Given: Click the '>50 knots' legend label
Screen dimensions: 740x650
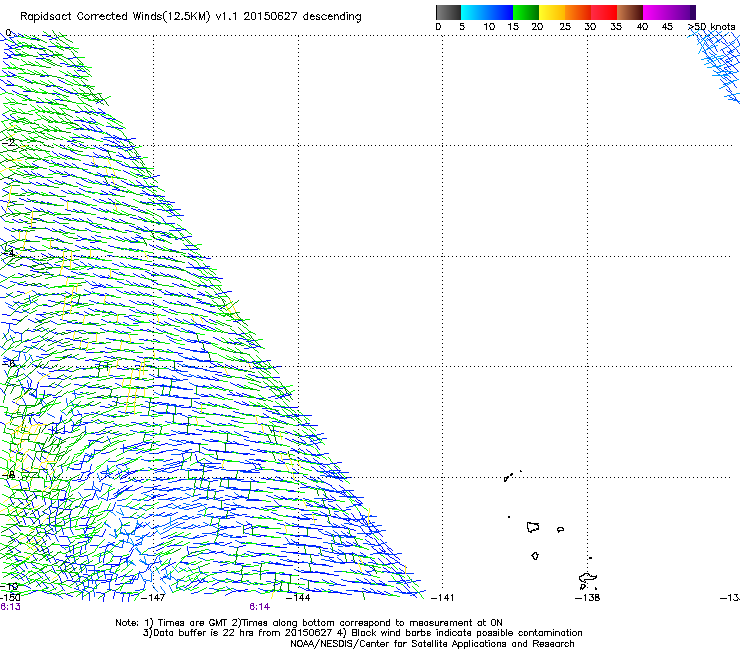Looking at the screenshot, I should (x=711, y=27).
